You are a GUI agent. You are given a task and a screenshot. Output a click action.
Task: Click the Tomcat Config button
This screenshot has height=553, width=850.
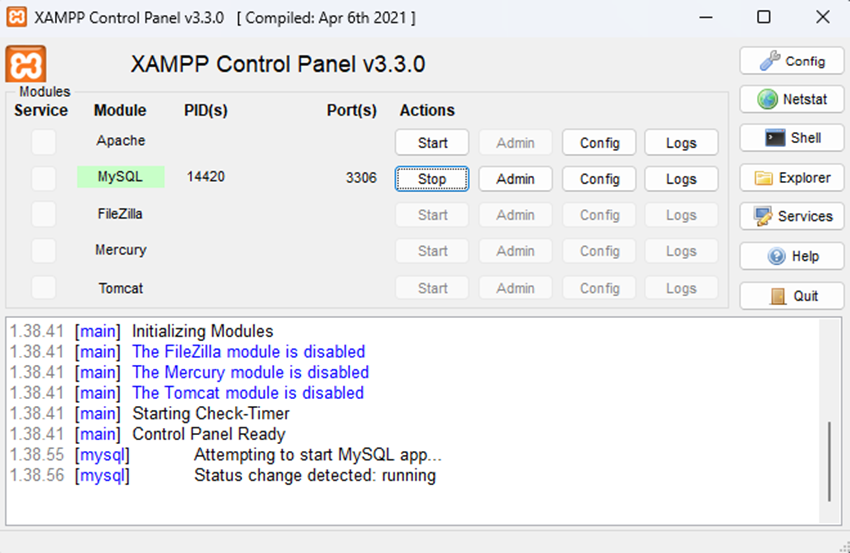599,288
